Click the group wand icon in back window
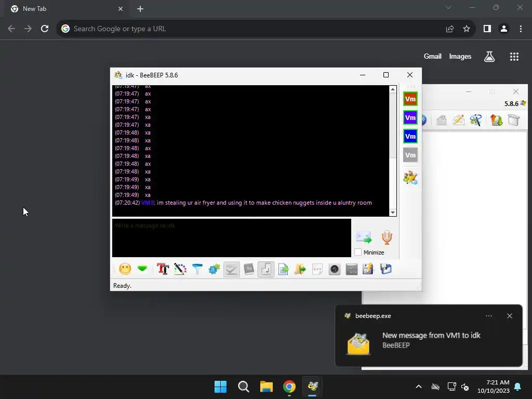532x399 pixels. [476, 120]
